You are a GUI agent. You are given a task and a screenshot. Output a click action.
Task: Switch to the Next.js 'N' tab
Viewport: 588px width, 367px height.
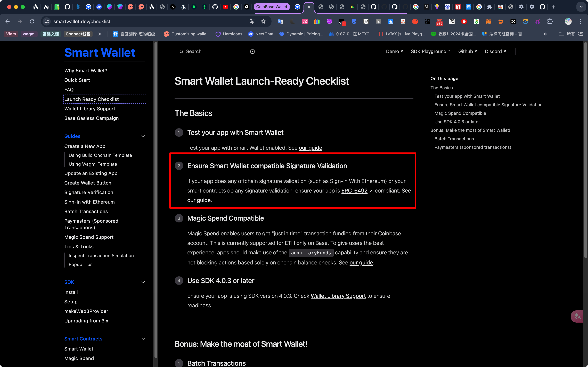click(173, 7)
